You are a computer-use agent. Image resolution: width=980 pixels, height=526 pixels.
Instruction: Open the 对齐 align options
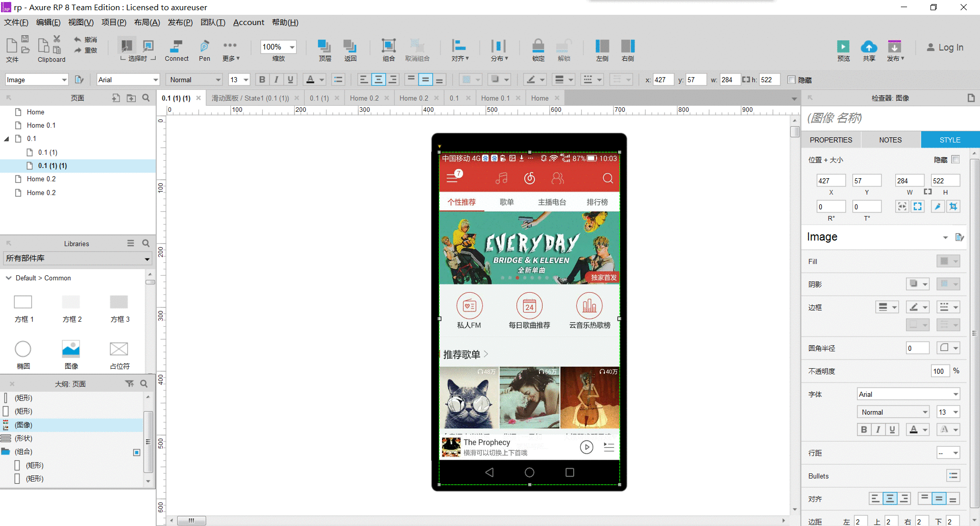[459, 50]
